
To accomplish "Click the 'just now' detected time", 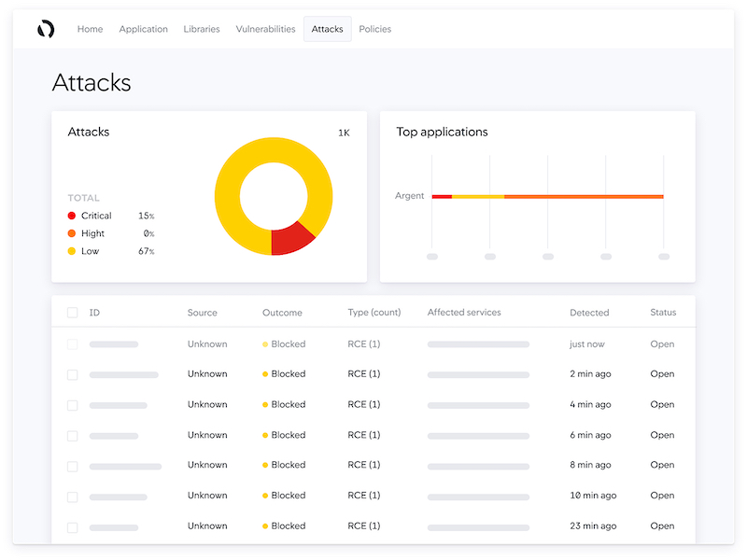I will point(587,343).
